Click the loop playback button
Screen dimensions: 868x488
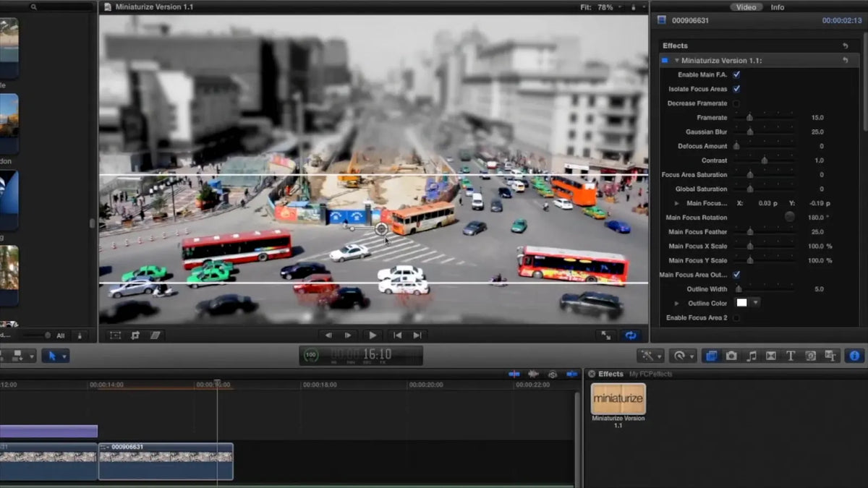(631, 335)
